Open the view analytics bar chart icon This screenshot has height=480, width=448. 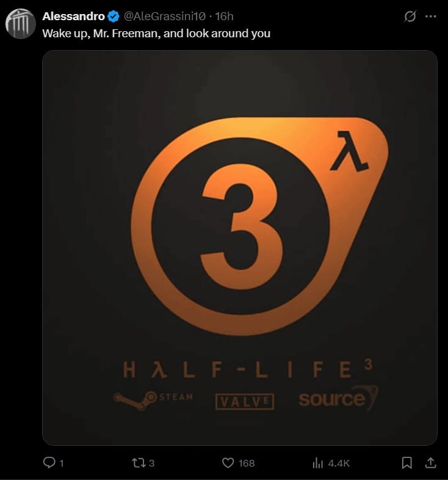[x=317, y=463]
